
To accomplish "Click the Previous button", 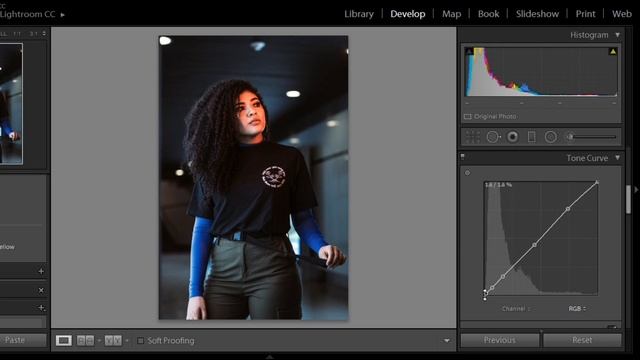I will point(500,340).
